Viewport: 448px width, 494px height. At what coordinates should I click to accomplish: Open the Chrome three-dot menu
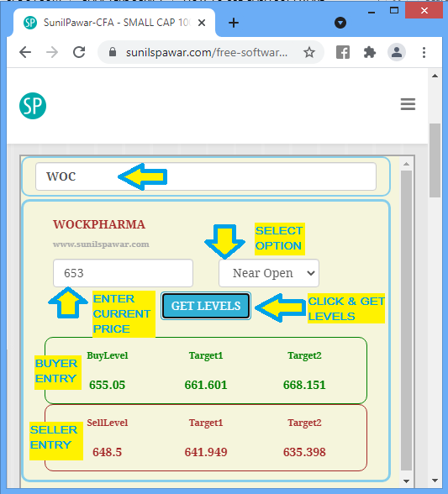(424, 52)
